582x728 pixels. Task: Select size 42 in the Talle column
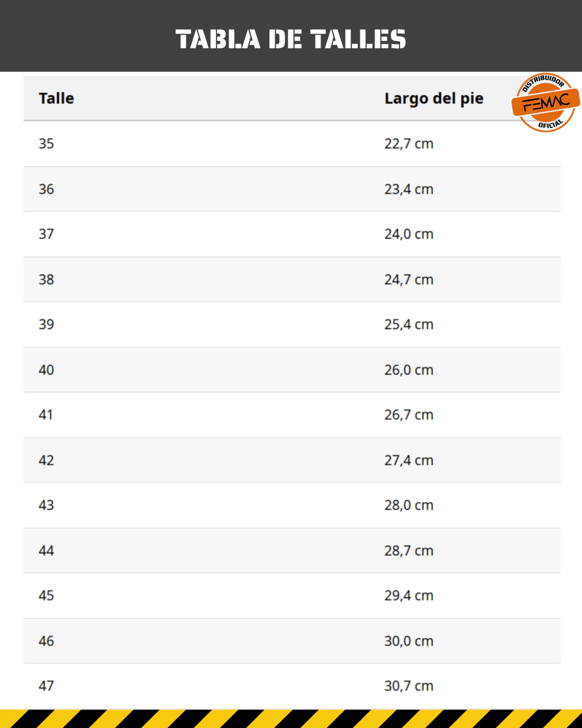pyautogui.click(x=47, y=460)
